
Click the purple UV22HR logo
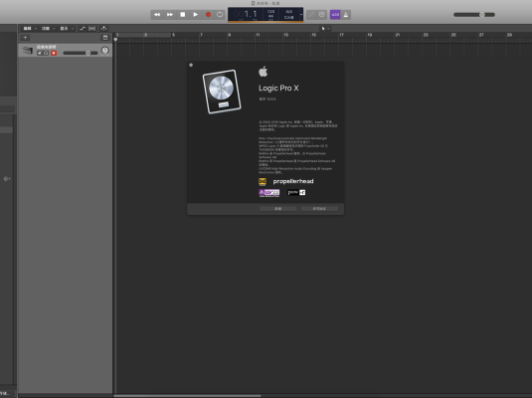(x=269, y=193)
